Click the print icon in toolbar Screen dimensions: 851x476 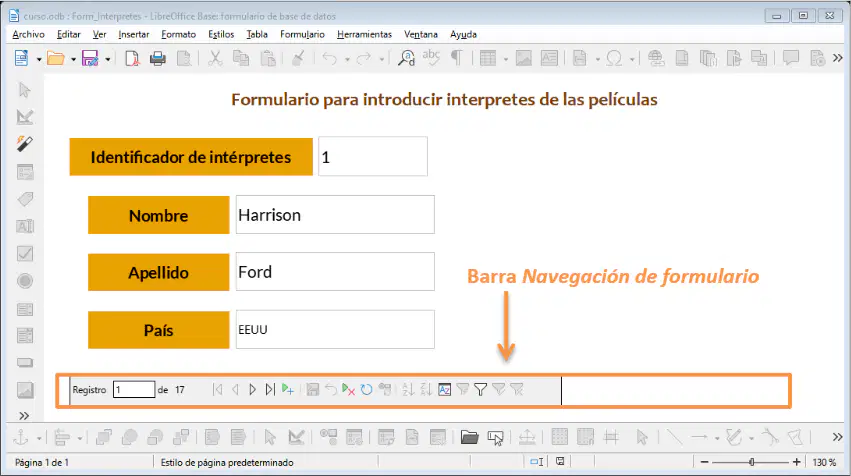[157, 58]
